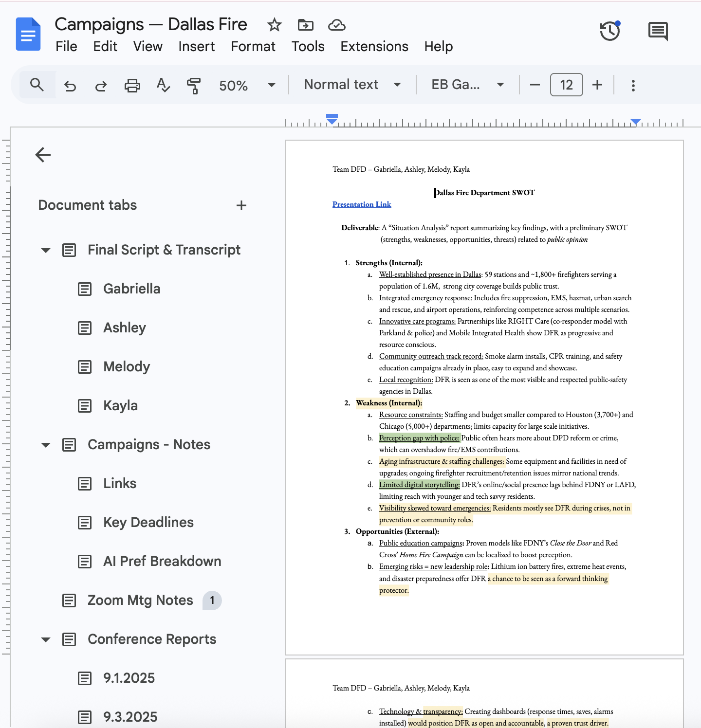Check the cloud save status icon

(337, 25)
